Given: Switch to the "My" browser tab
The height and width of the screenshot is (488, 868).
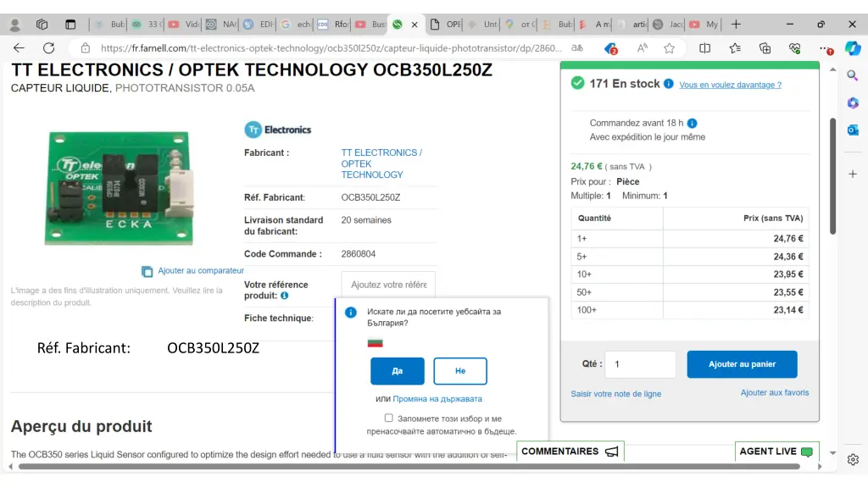Looking at the screenshot, I should [704, 25].
